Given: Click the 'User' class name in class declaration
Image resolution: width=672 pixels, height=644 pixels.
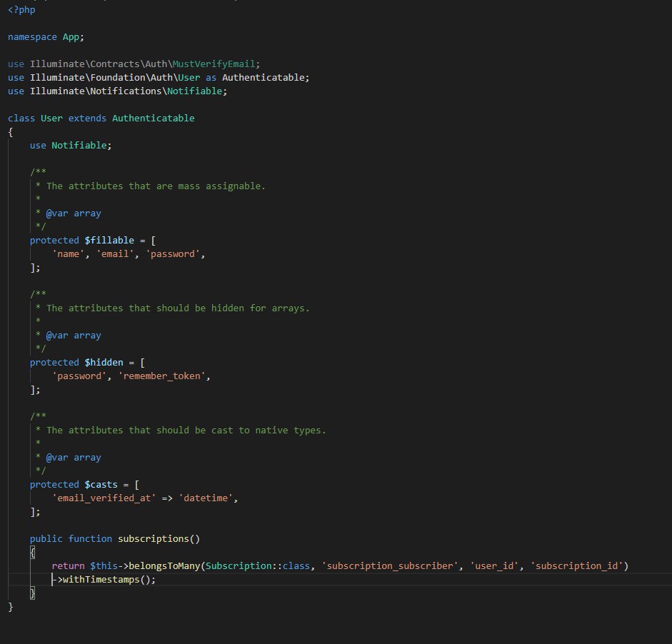Looking at the screenshot, I should 51,119.
